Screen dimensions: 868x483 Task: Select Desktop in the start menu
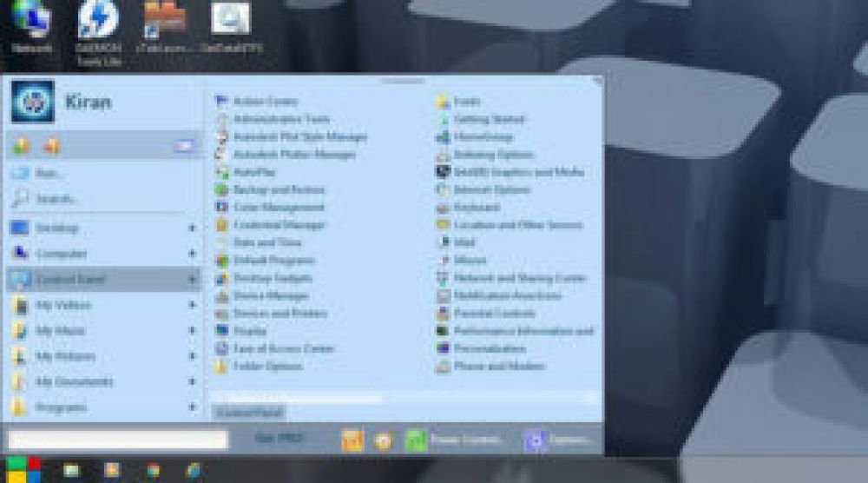[x=103, y=228]
